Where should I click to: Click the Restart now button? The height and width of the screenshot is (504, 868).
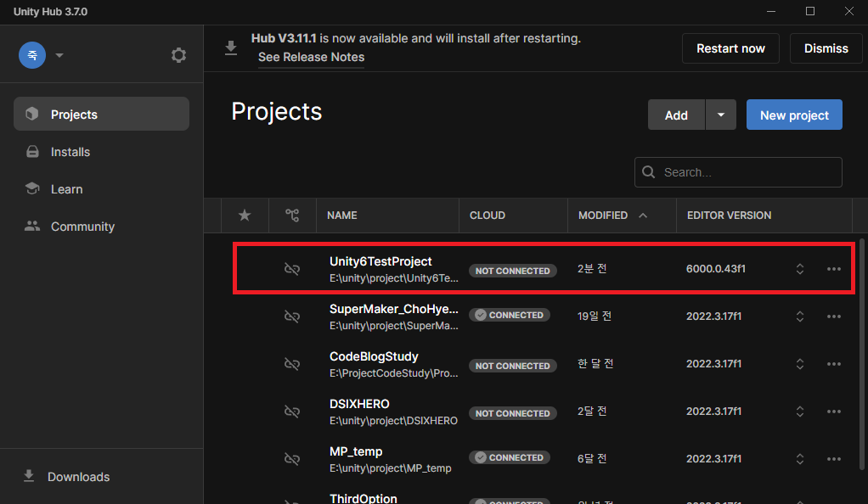point(730,48)
